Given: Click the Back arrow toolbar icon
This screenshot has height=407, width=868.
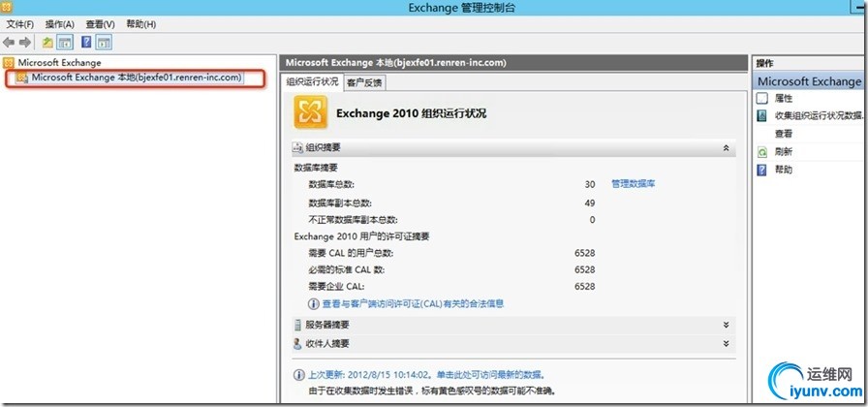Looking at the screenshot, I should tap(9, 43).
